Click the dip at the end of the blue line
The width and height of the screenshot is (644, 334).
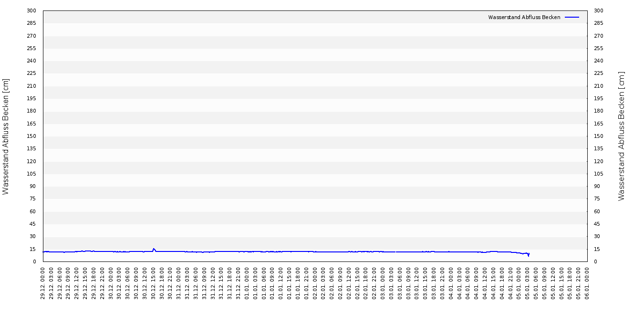pyautogui.click(x=528, y=255)
